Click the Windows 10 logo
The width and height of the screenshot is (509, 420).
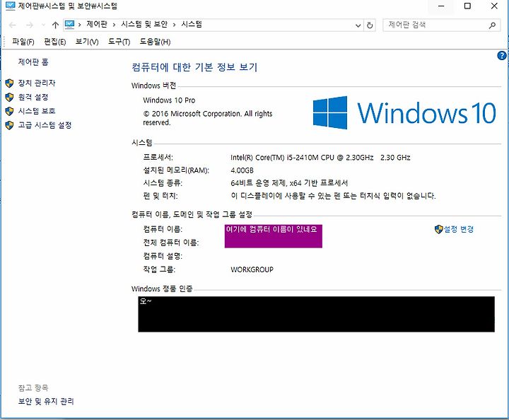coord(404,112)
